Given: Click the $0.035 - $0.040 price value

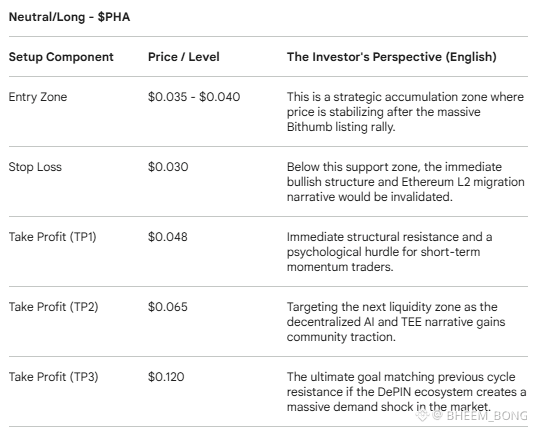Looking at the screenshot, I should [x=194, y=97].
